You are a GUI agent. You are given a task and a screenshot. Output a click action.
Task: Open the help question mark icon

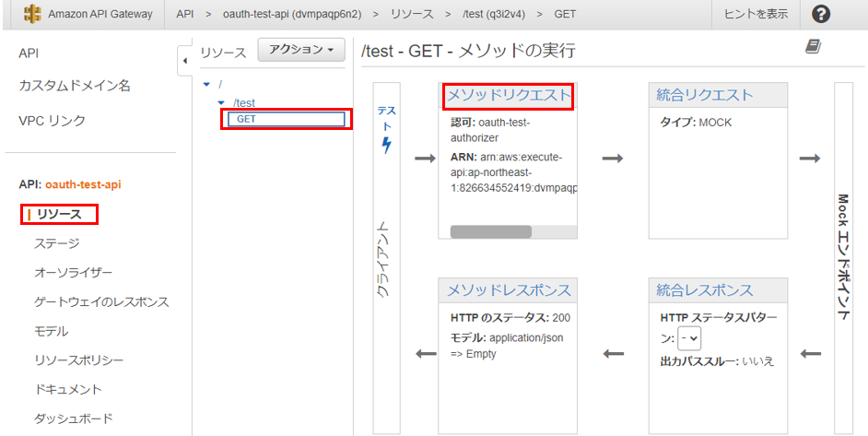[x=821, y=15]
